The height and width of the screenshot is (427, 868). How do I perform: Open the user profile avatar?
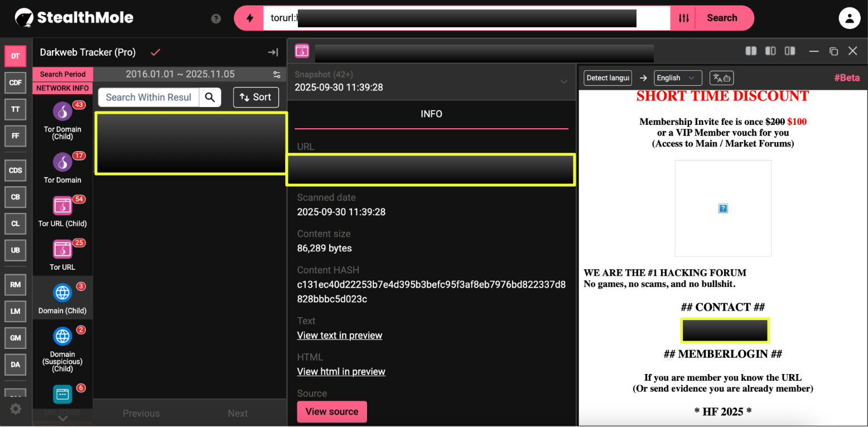point(849,18)
